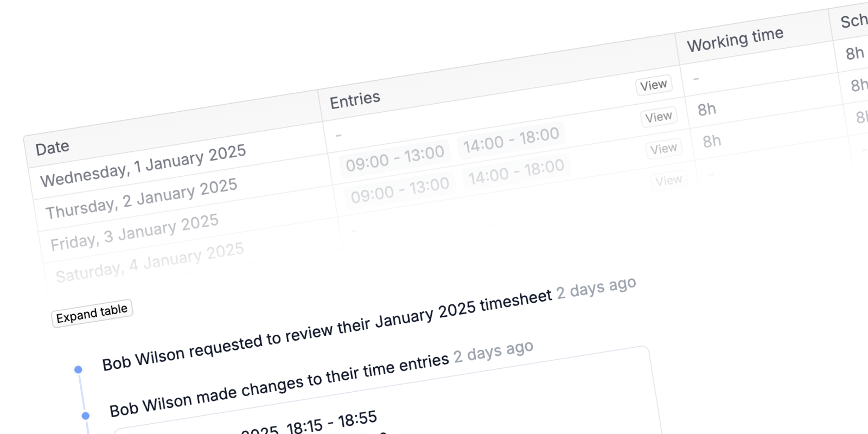
Task: Click the View button on Thursday's row
Action: click(x=659, y=117)
